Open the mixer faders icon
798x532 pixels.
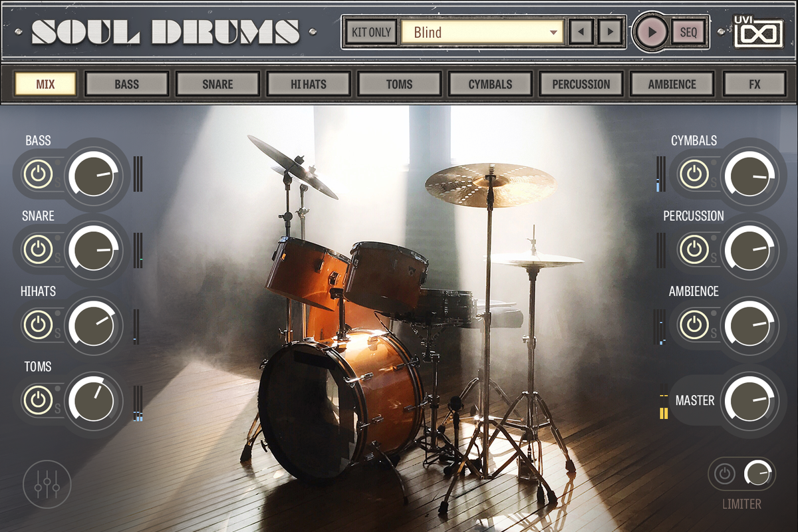[x=47, y=484]
